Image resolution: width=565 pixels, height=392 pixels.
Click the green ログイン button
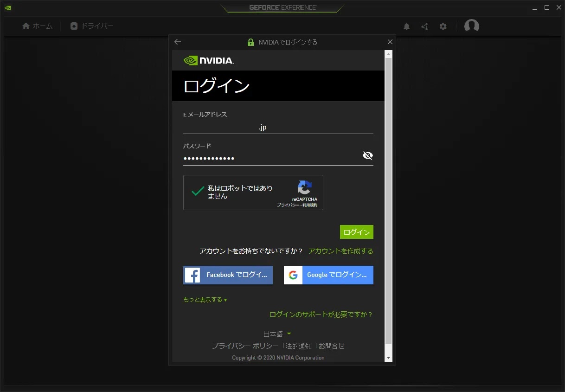(x=357, y=232)
